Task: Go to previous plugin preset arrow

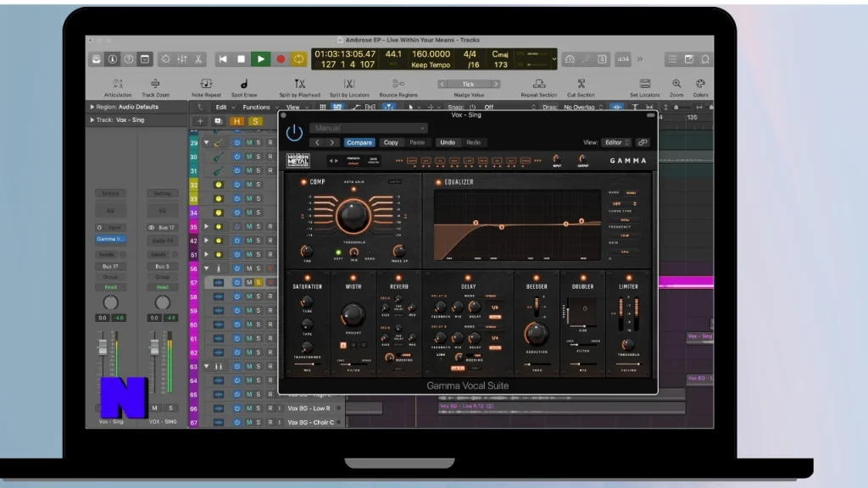Action: click(x=317, y=142)
